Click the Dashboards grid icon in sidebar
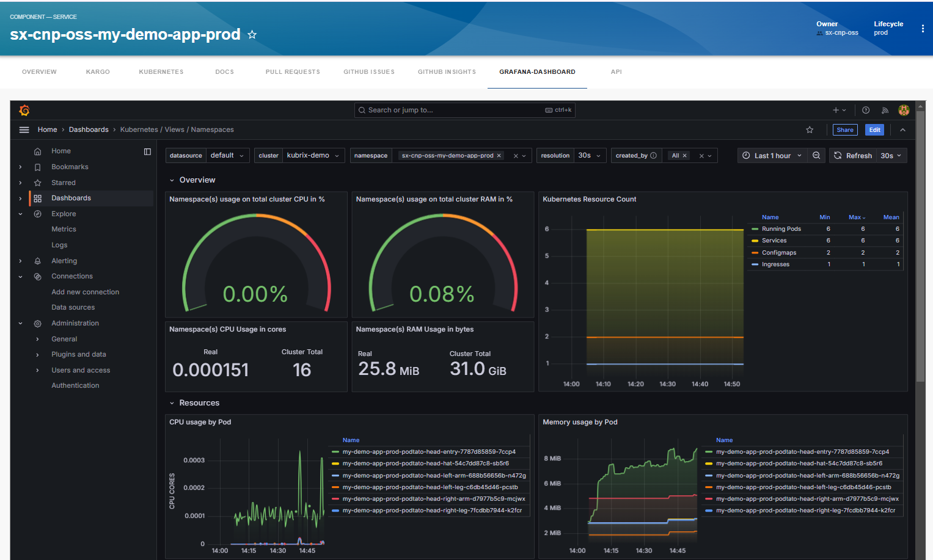The height and width of the screenshot is (560, 933). [x=37, y=198]
